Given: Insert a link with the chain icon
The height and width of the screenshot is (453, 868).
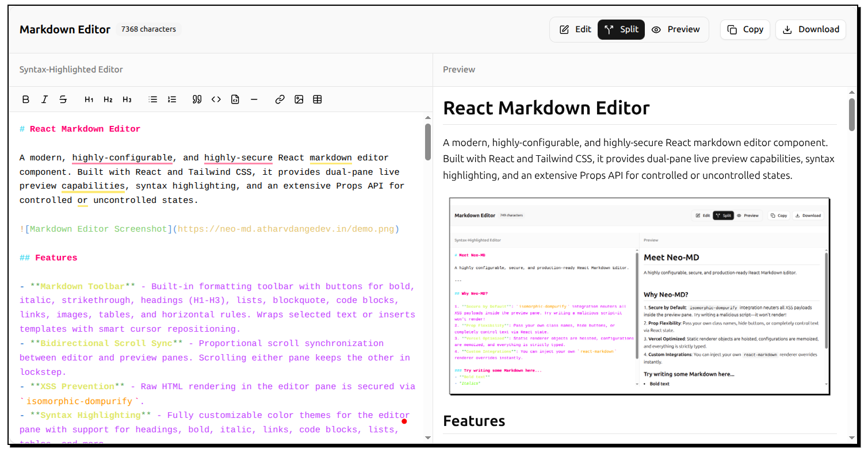Looking at the screenshot, I should pyautogui.click(x=280, y=99).
